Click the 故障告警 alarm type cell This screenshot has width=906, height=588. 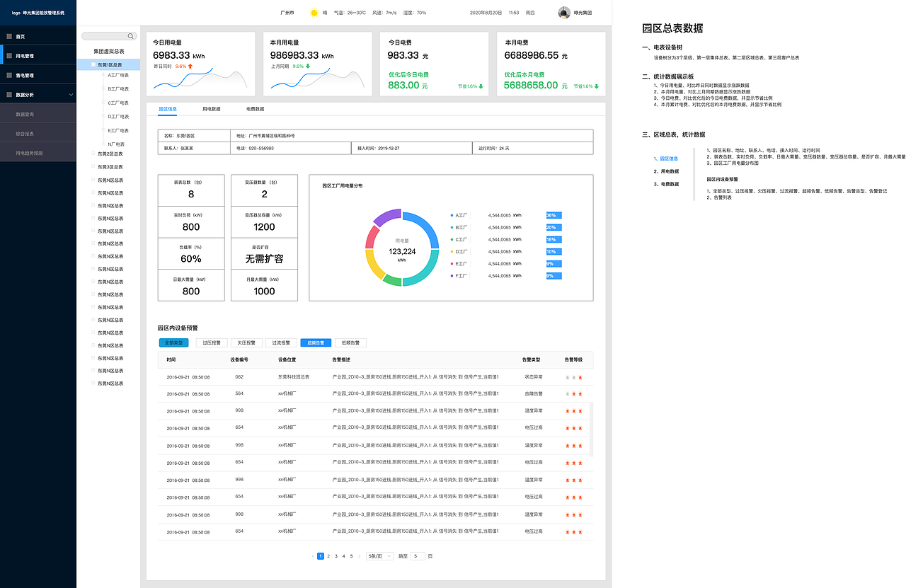534,394
